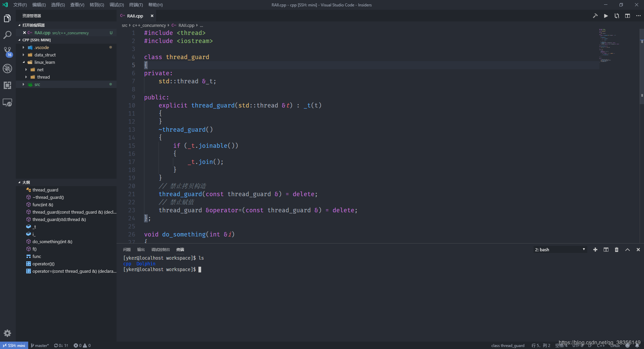Viewport: 644px width, 349px height.
Task: Select do_something(int &) in outline
Action: coord(52,242)
